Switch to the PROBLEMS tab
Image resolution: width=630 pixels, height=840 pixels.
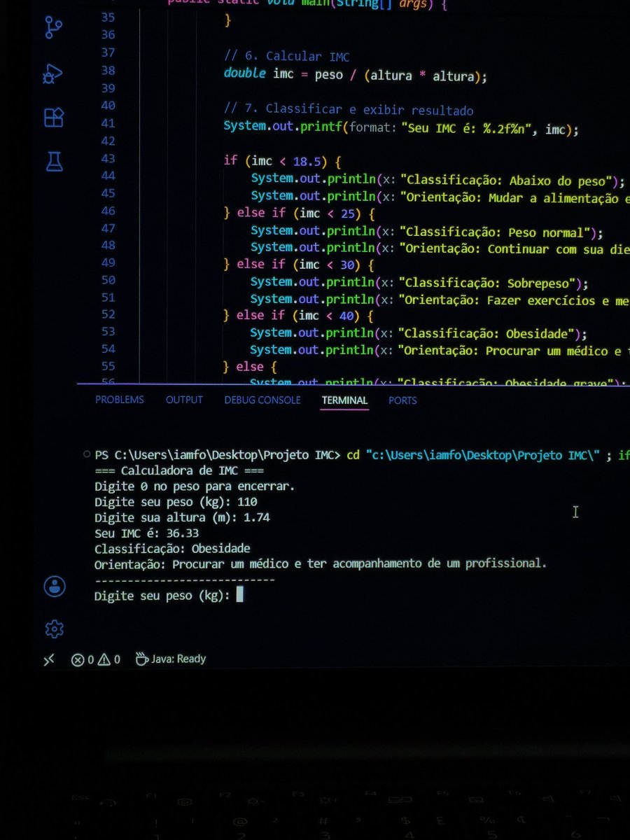coord(120,400)
